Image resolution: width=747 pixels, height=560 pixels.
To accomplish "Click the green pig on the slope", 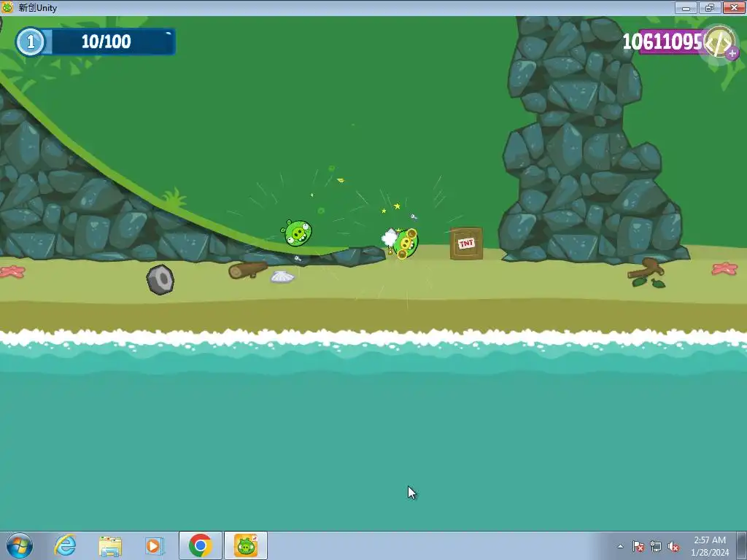I will pos(296,233).
